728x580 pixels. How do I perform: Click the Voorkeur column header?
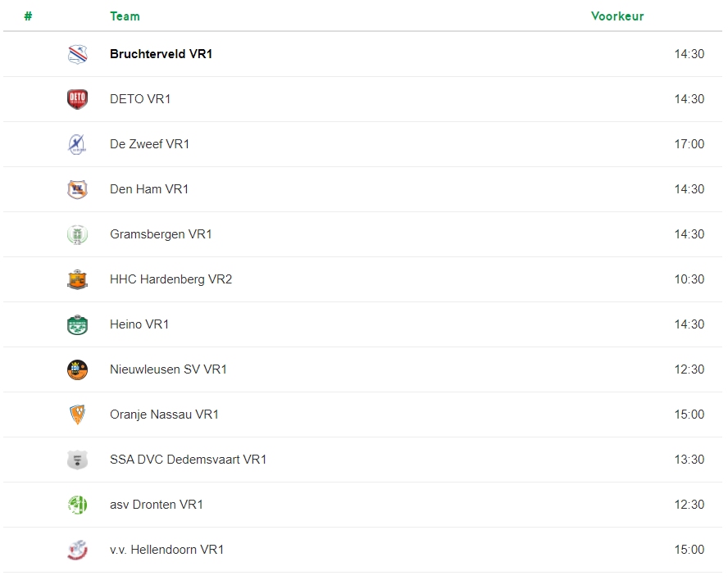[617, 16]
